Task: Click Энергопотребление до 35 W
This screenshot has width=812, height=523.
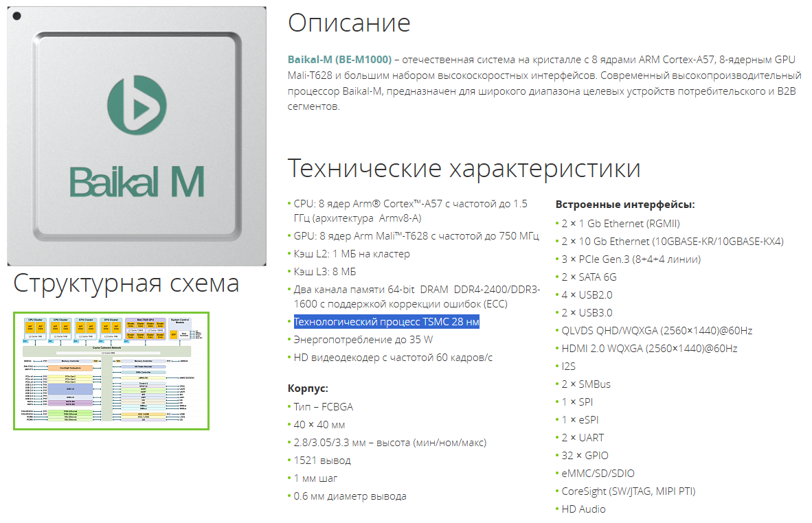Action: click(363, 340)
